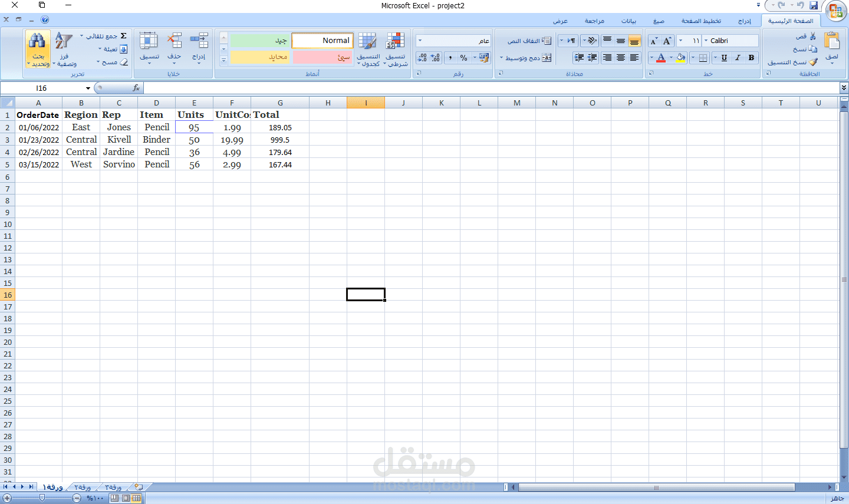Open Find & Select (بحث وتحديد) binoculars
The image size is (849, 504).
[38, 50]
